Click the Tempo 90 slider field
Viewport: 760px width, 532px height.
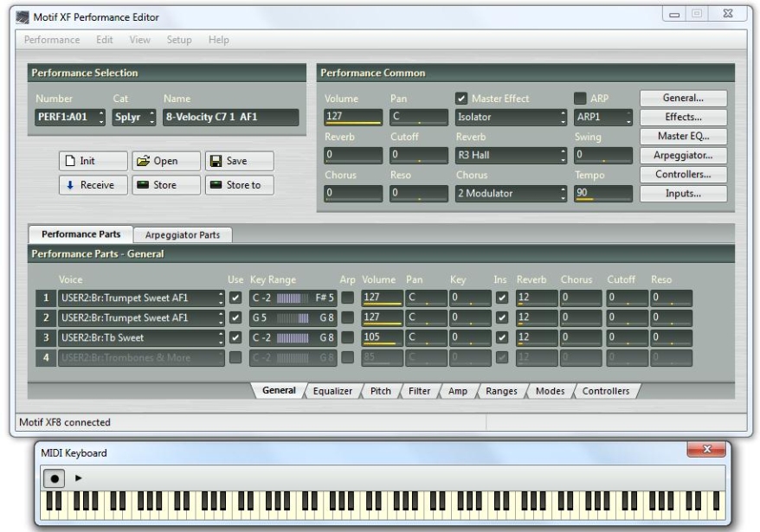[x=603, y=193]
